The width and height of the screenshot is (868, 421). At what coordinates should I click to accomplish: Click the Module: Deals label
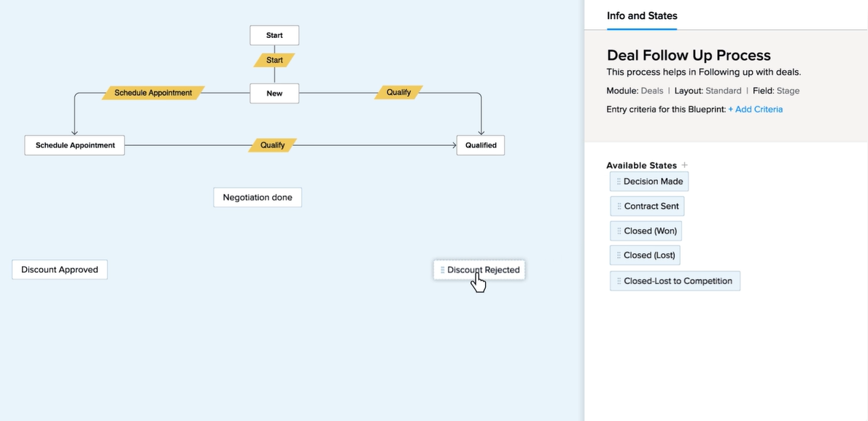click(635, 91)
